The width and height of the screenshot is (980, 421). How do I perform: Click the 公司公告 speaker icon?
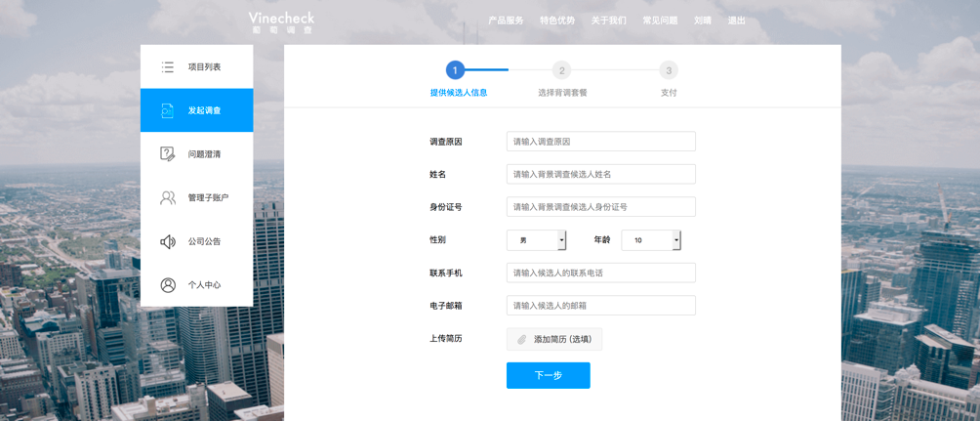[168, 241]
